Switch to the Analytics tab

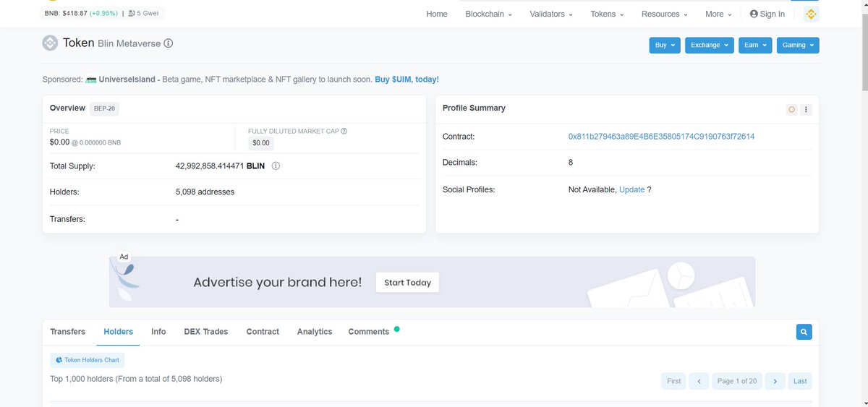pyautogui.click(x=315, y=332)
